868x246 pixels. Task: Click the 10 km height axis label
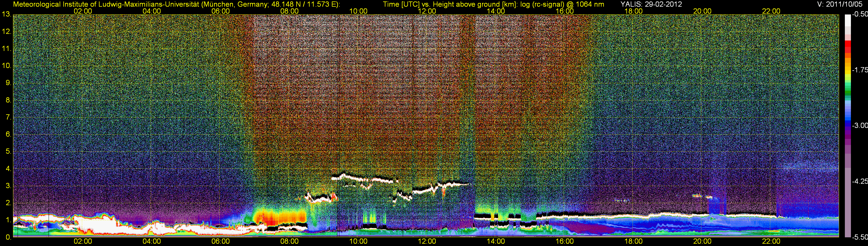(x=6, y=66)
